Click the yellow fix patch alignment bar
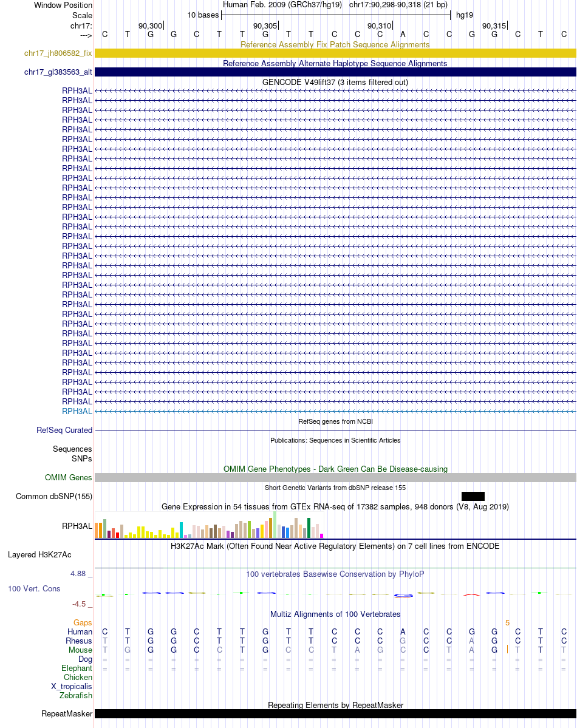This screenshot has width=577, height=728. point(335,53)
